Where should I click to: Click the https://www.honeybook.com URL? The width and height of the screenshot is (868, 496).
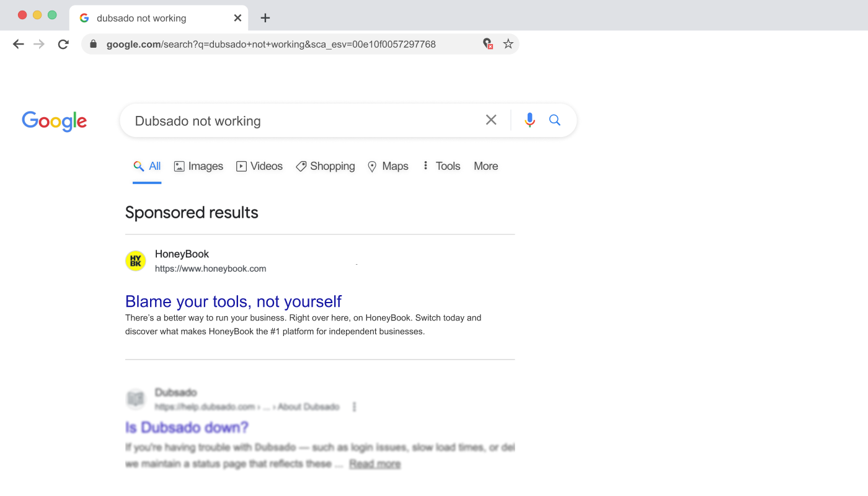pyautogui.click(x=210, y=269)
